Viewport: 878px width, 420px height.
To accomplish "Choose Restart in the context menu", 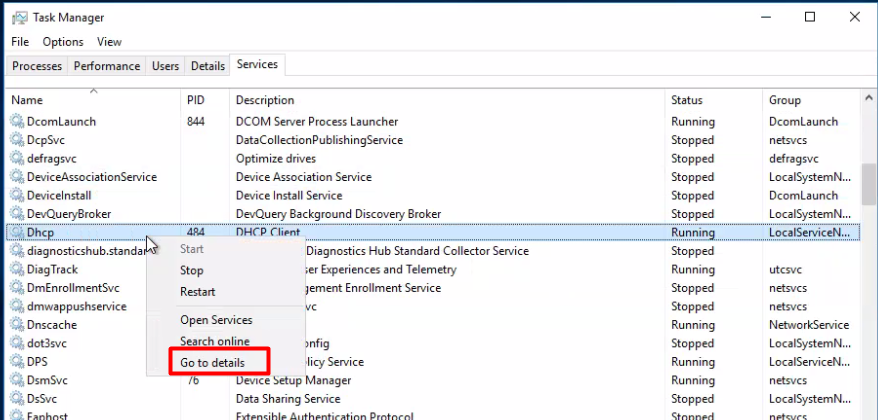I will tap(198, 292).
